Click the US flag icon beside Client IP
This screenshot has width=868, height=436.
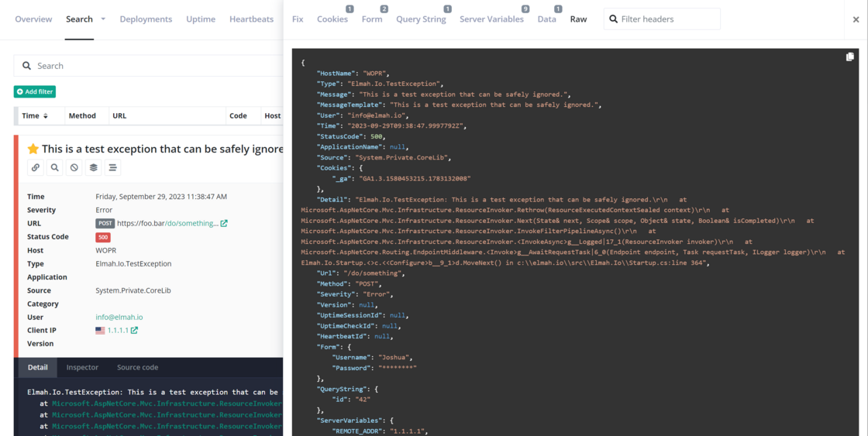click(x=100, y=331)
